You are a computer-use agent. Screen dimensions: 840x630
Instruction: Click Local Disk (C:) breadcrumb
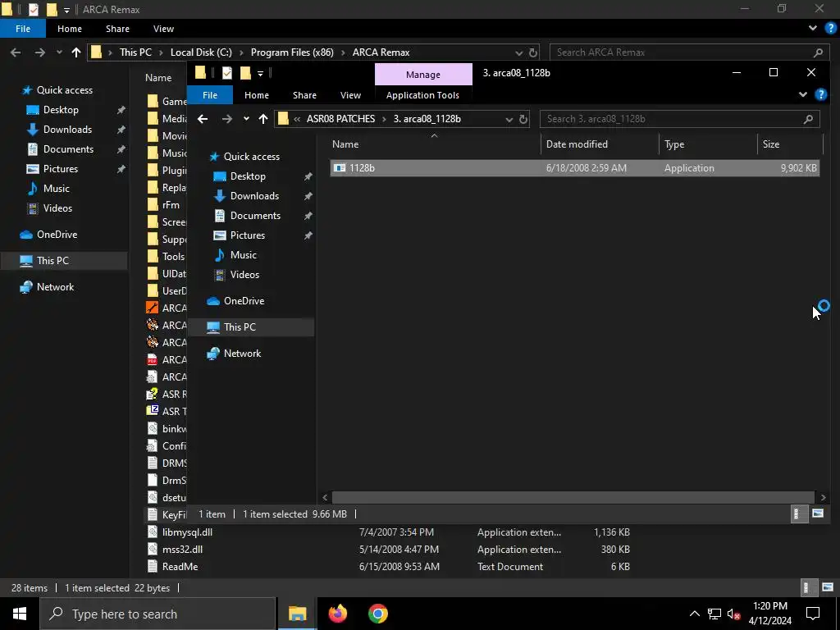click(201, 52)
